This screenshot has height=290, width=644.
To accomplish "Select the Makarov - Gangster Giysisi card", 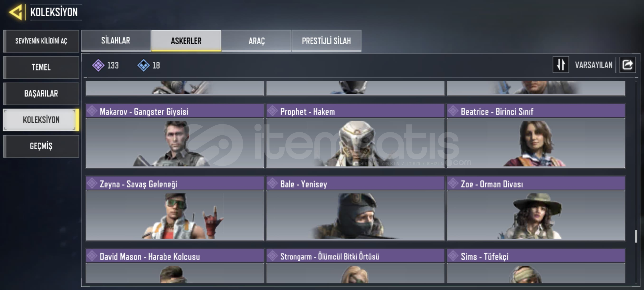I will pyautogui.click(x=175, y=136).
